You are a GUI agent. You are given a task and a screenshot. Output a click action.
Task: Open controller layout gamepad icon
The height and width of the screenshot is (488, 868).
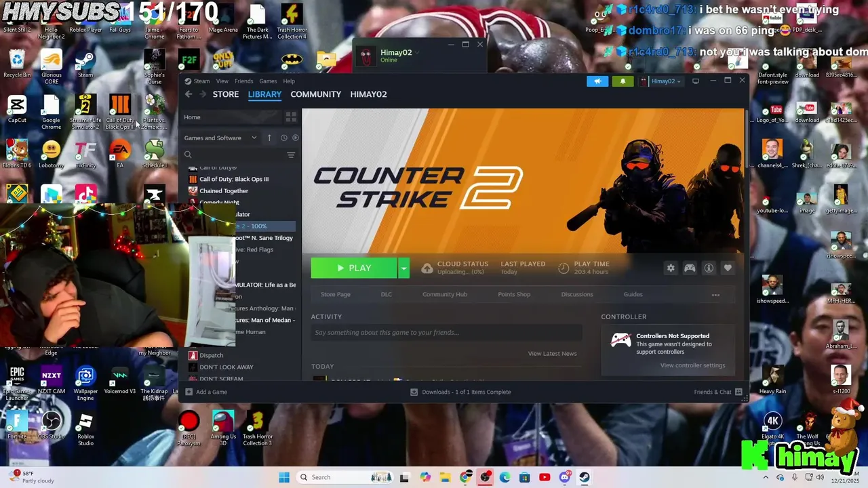pyautogui.click(x=690, y=268)
